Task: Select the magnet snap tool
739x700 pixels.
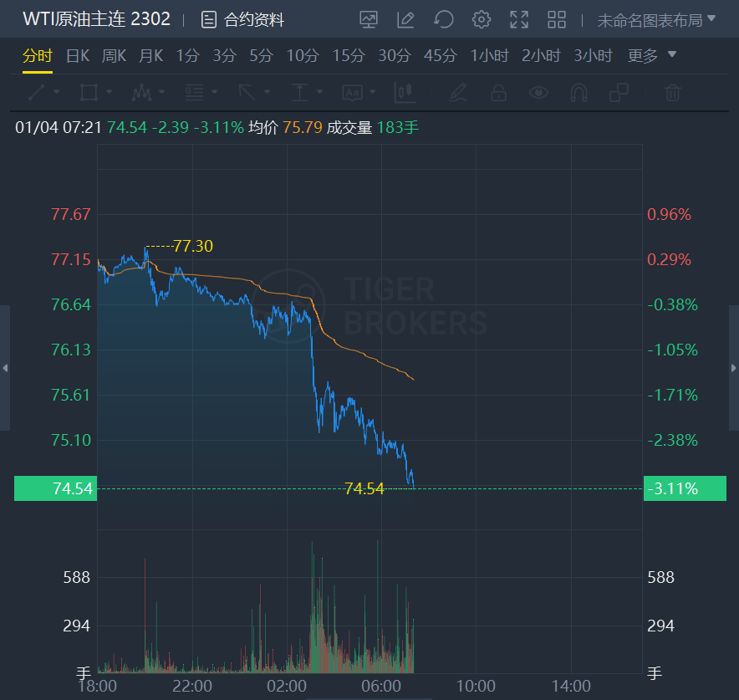Action: click(578, 92)
